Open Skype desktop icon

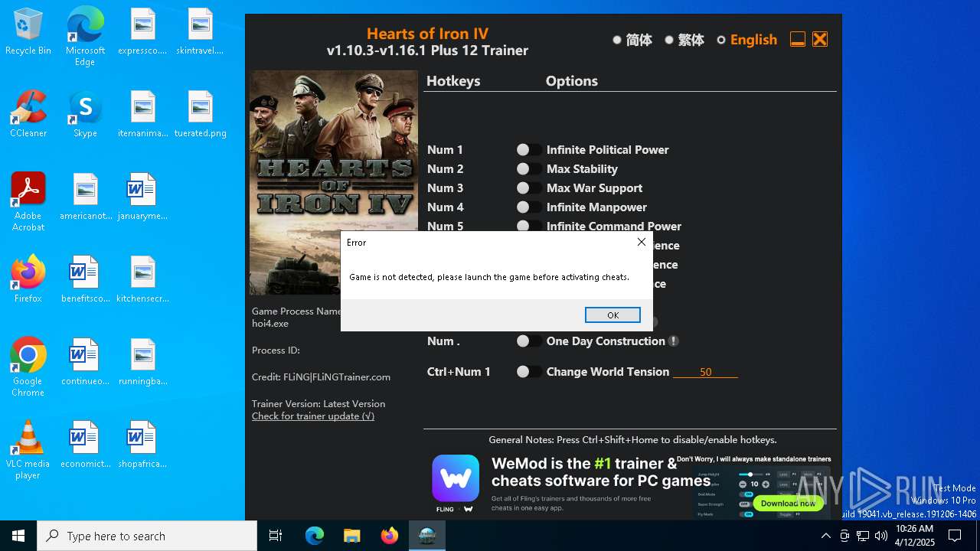pyautogui.click(x=85, y=115)
